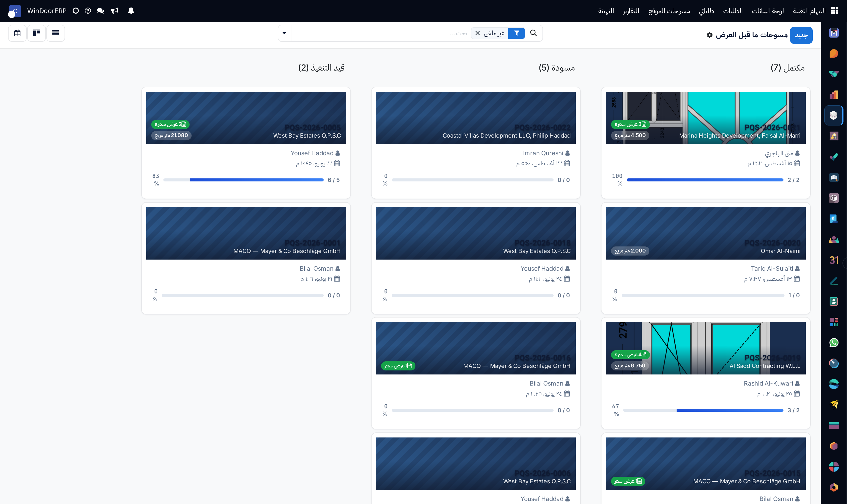Open the apps grid menu icon
Image resolution: width=847 pixels, height=504 pixels.
pyautogui.click(x=834, y=11)
